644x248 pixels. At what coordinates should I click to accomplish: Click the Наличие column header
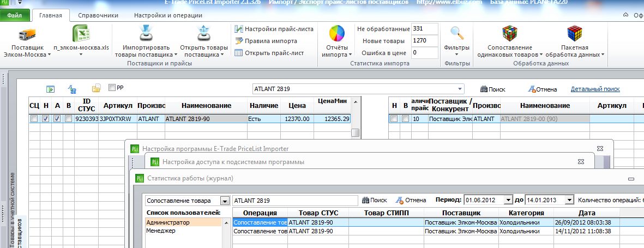point(264,106)
